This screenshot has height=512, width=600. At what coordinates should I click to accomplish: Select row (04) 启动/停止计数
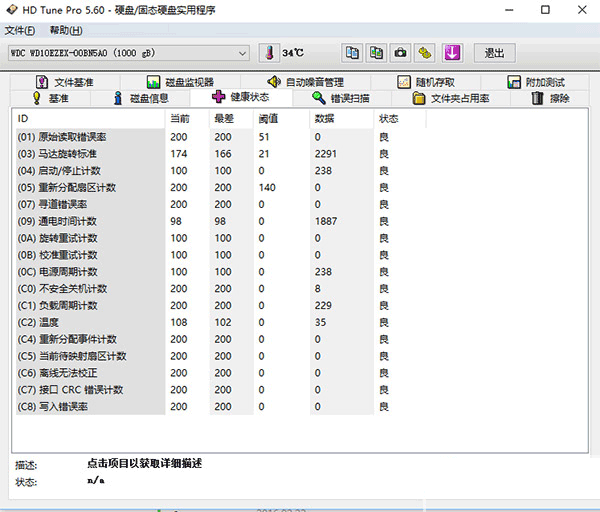click(220, 171)
